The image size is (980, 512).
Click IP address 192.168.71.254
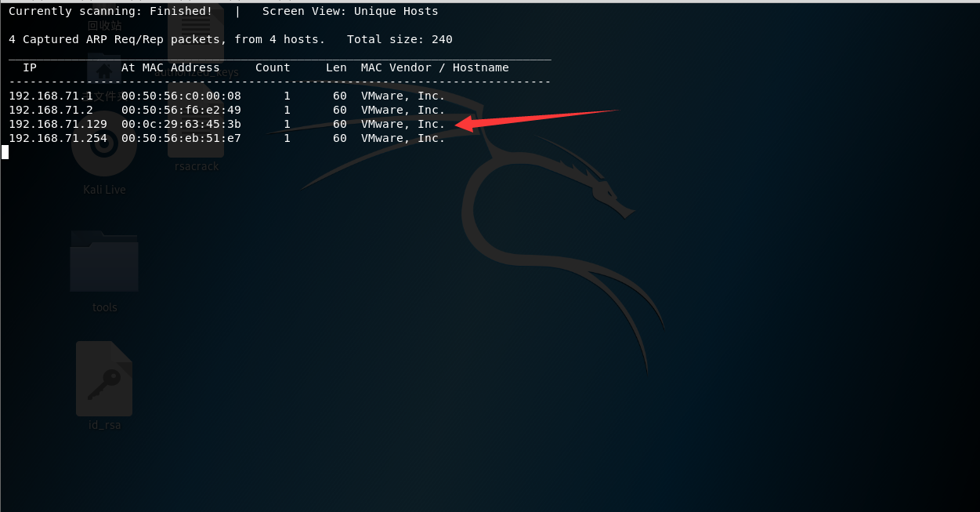point(58,138)
